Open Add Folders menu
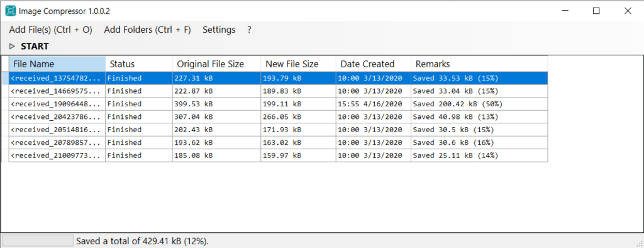Screen dimensions: 644x248 click(x=147, y=30)
